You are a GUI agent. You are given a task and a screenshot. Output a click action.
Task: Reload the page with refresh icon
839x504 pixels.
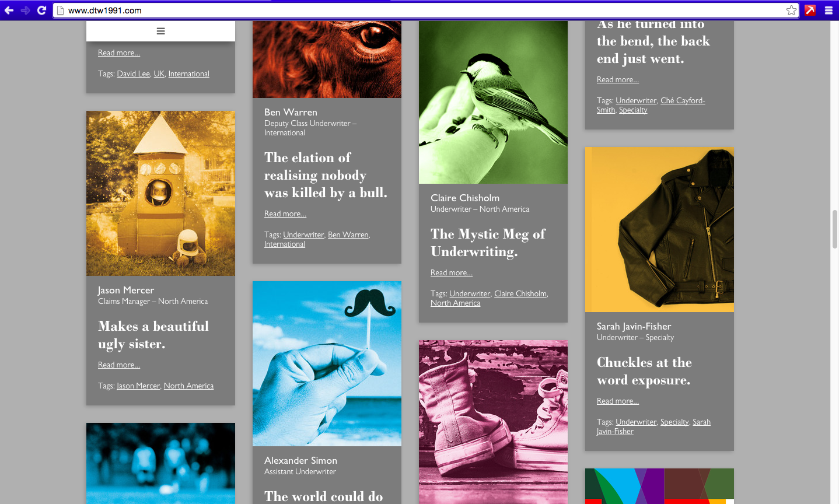41,10
